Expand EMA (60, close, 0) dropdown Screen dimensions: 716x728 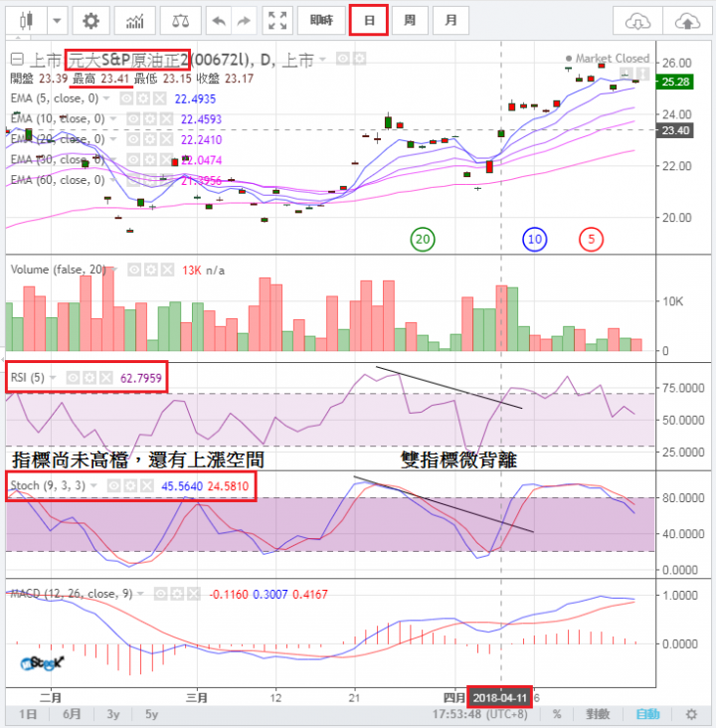(x=112, y=180)
